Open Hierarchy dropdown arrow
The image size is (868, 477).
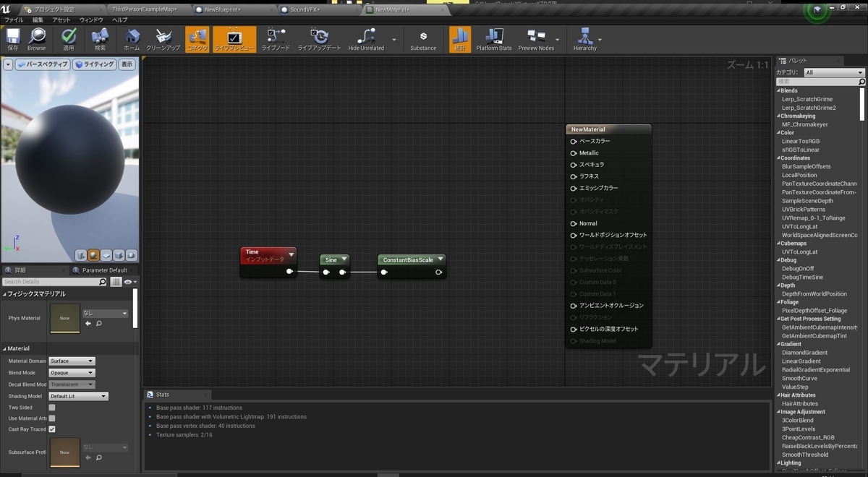coord(600,40)
